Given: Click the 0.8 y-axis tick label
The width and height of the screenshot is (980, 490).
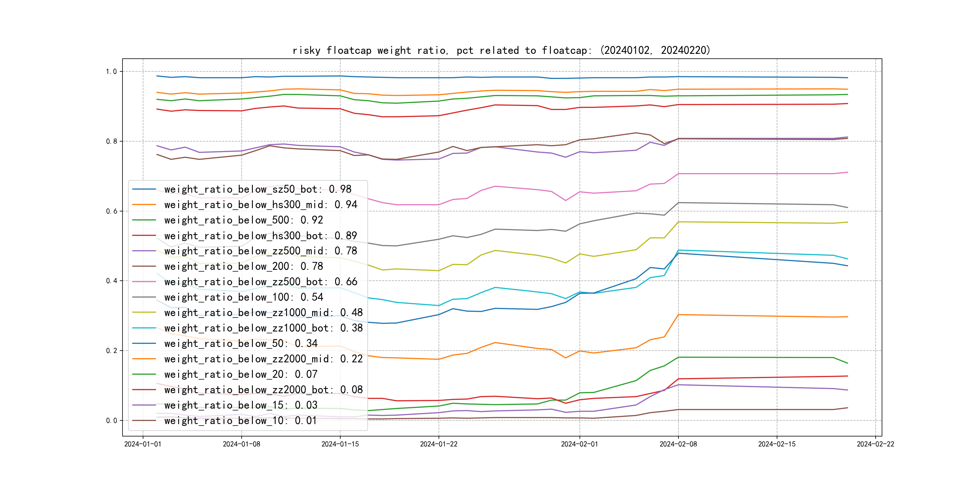Looking at the screenshot, I should point(112,141).
